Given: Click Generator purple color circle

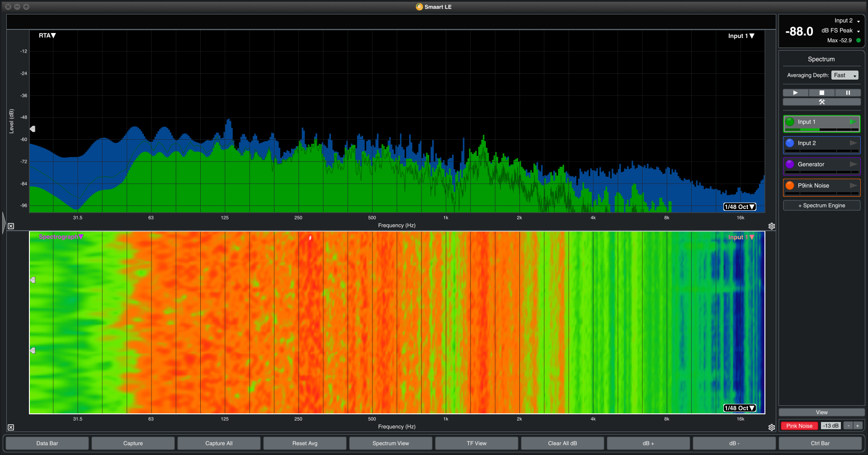Looking at the screenshot, I should point(790,164).
